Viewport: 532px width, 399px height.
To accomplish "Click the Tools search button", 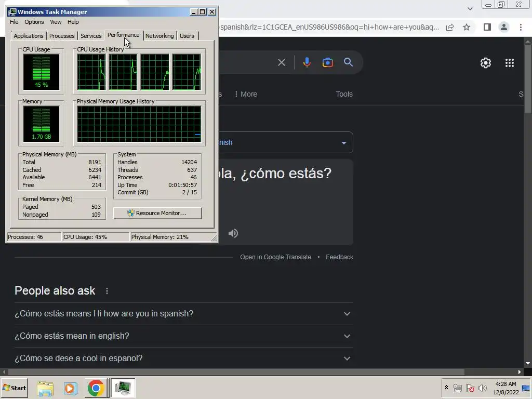I will click(344, 94).
